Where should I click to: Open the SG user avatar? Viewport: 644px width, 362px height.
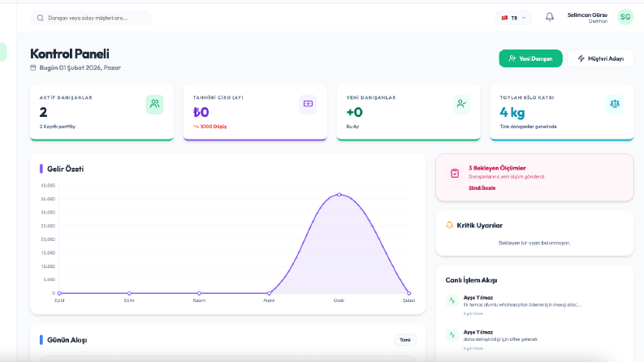tap(625, 17)
